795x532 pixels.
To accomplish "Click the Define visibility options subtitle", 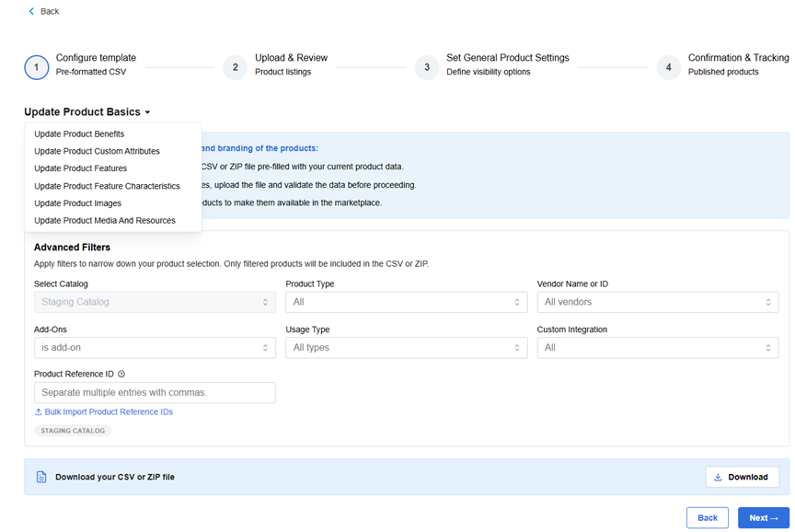I will point(489,72).
